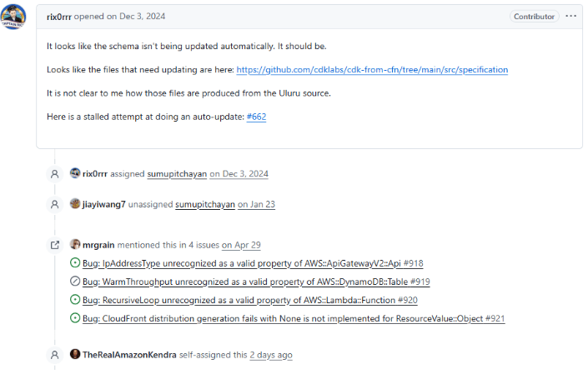588x374 pixels.
Task: Click the person icon beside the jiayiwang7 event
Action: click(x=55, y=204)
